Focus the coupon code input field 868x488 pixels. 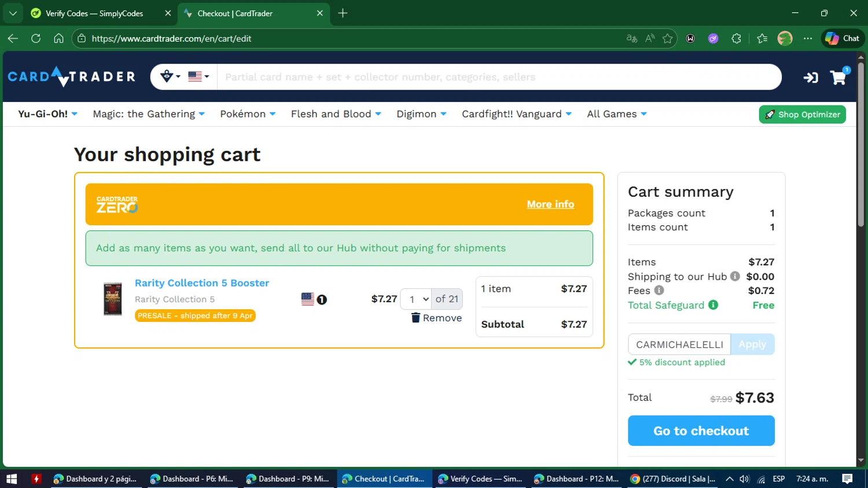(x=679, y=344)
